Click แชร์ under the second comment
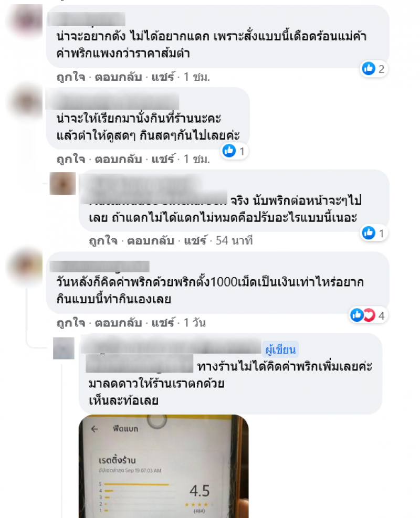Image resolution: width=420 pixels, height=518 pixels. coord(163,159)
